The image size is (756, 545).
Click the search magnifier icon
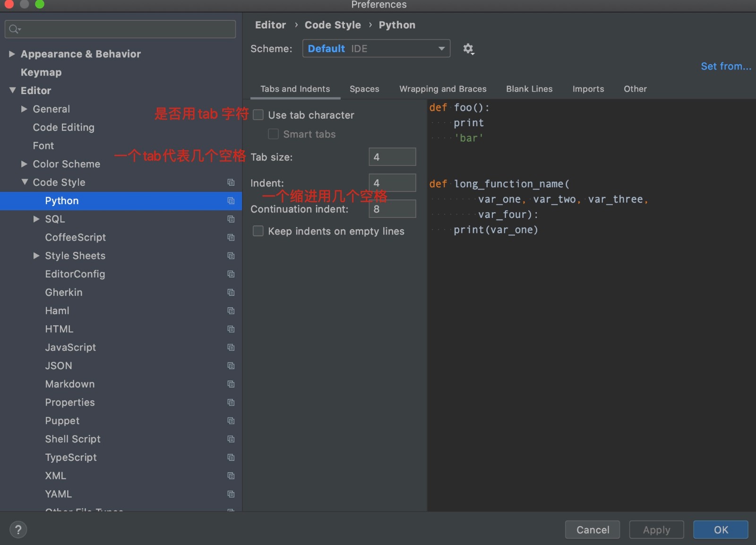15,29
